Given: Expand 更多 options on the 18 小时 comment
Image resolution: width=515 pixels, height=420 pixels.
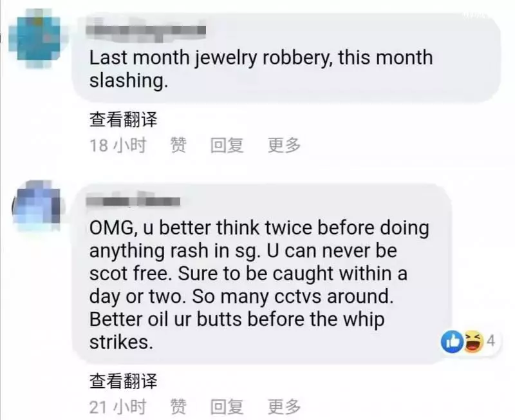Looking at the screenshot, I should (284, 145).
